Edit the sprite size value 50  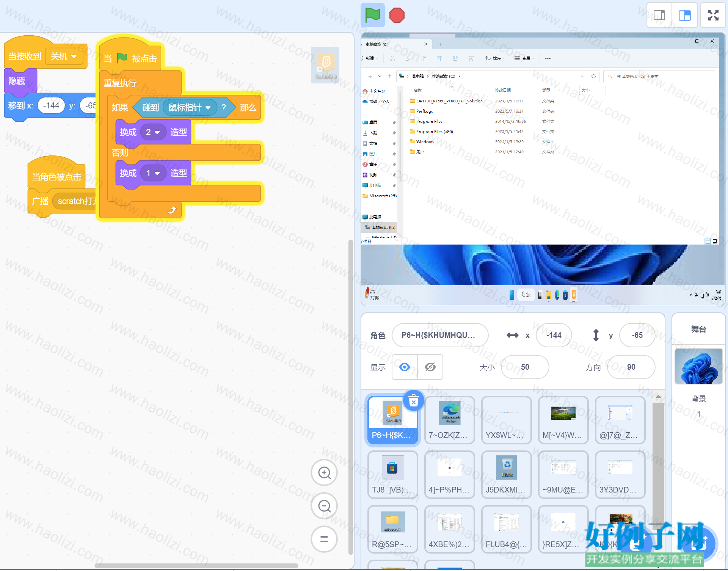[x=525, y=367]
